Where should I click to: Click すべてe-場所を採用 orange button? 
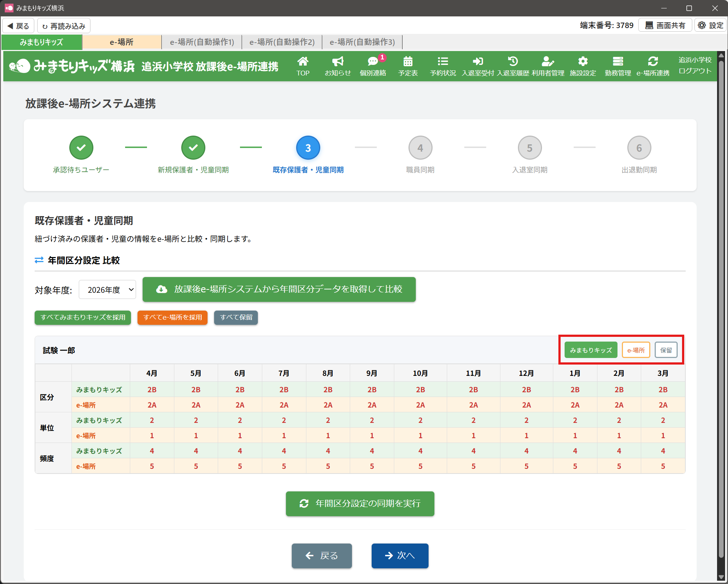(x=173, y=318)
